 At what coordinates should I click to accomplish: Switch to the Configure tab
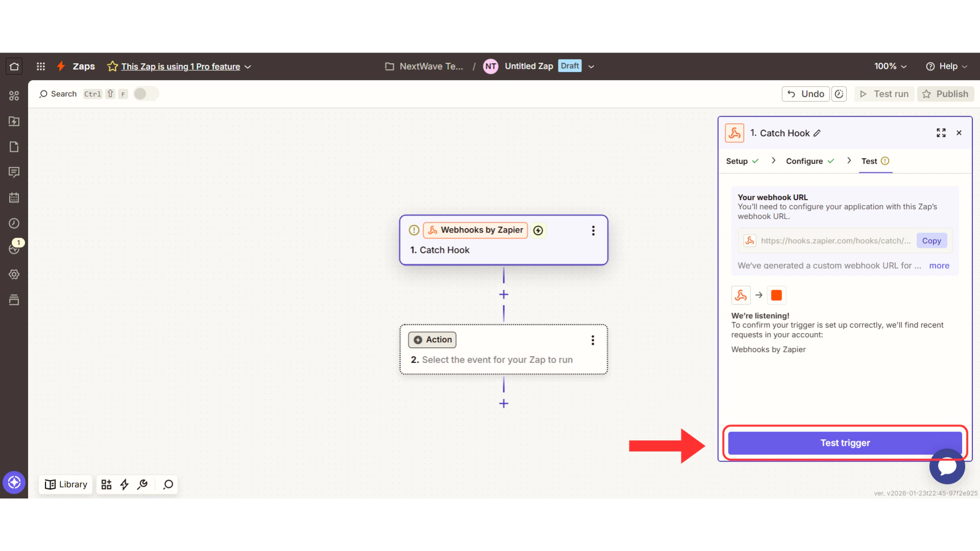[804, 161]
